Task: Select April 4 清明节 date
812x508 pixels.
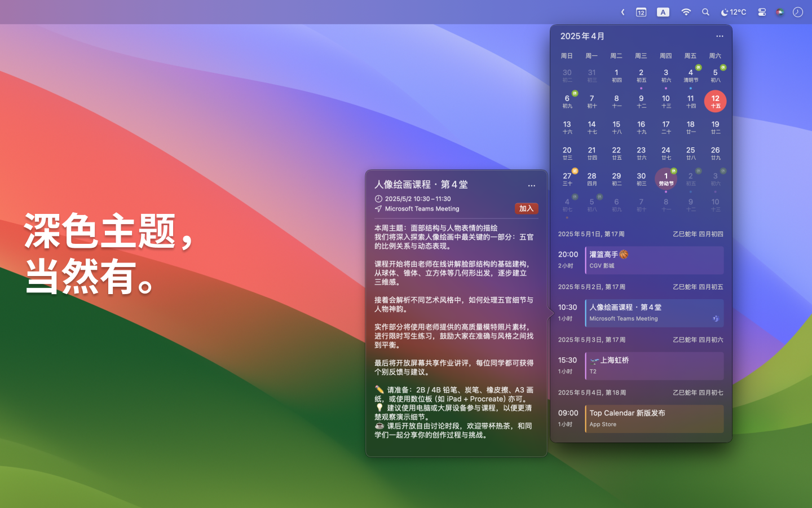Action: (x=690, y=76)
